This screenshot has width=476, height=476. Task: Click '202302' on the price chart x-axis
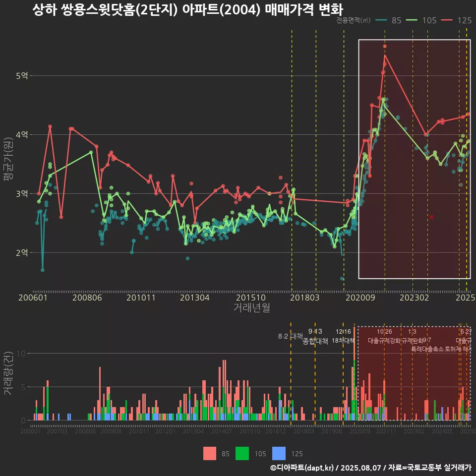(x=415, y=297)
